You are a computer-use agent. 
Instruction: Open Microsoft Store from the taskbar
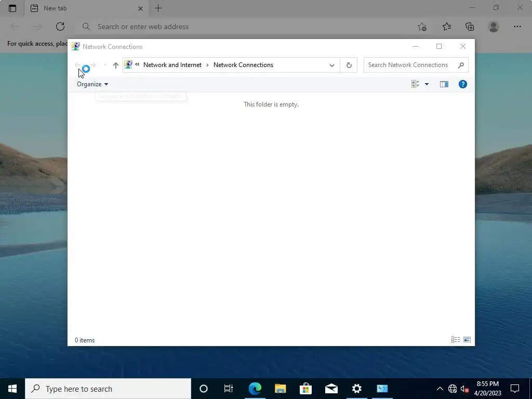305,389
